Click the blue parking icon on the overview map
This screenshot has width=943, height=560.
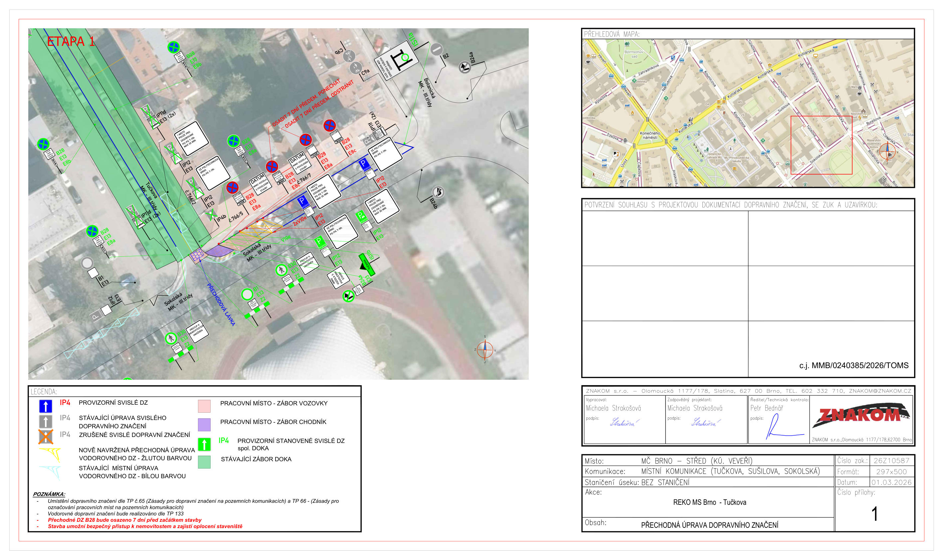[x=673, y=58]
